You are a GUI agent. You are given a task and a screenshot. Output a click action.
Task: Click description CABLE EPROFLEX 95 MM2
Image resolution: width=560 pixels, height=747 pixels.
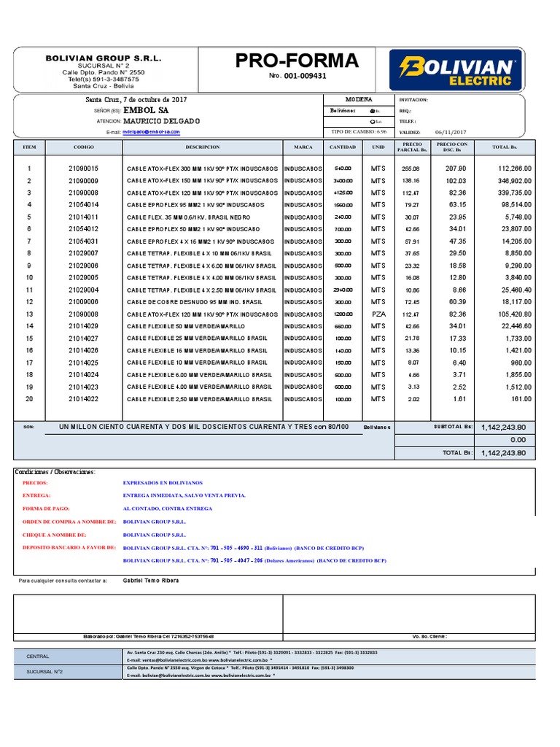tap(195, 205)
